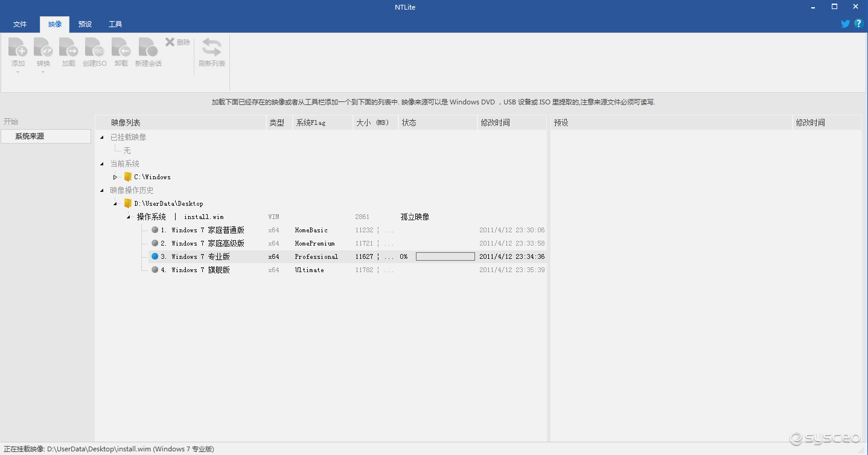The image size is (868, 455).
Task: Click the Ultimate flag cell
Action: pos(310,270)
